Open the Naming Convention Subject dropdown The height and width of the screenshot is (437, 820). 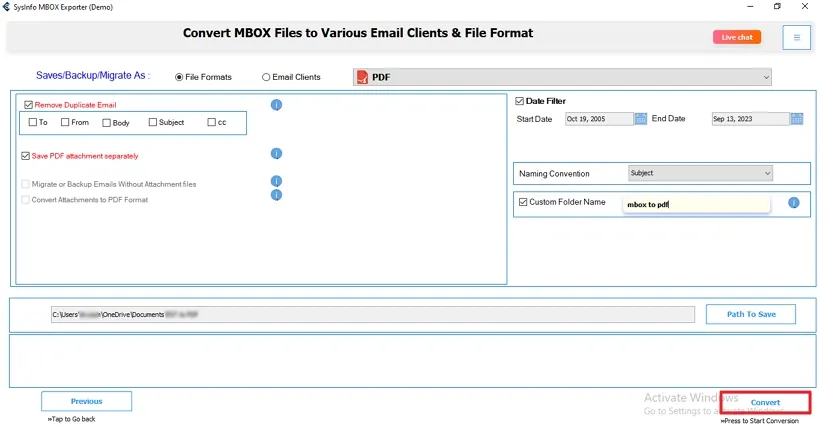[767, 173]
